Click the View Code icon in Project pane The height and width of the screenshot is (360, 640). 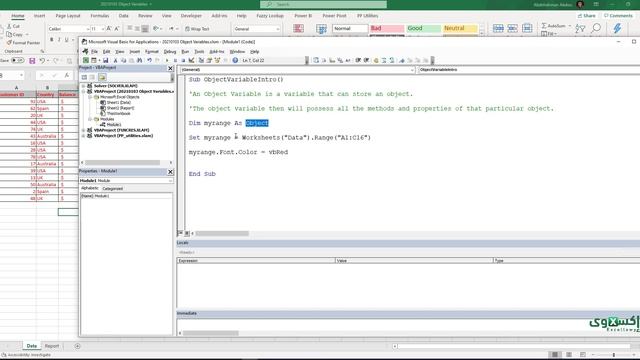point(84,77)
